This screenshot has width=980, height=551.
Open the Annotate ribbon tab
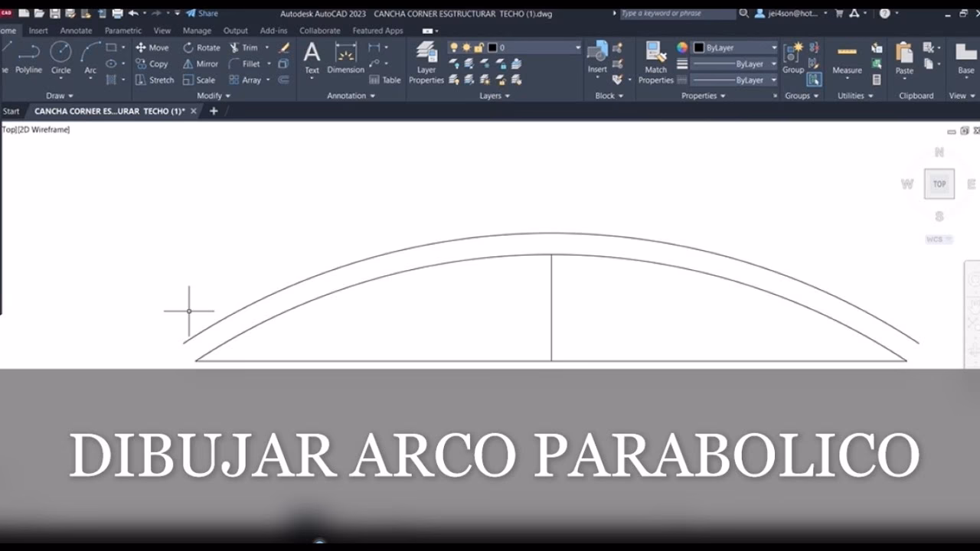click(76, 31)
